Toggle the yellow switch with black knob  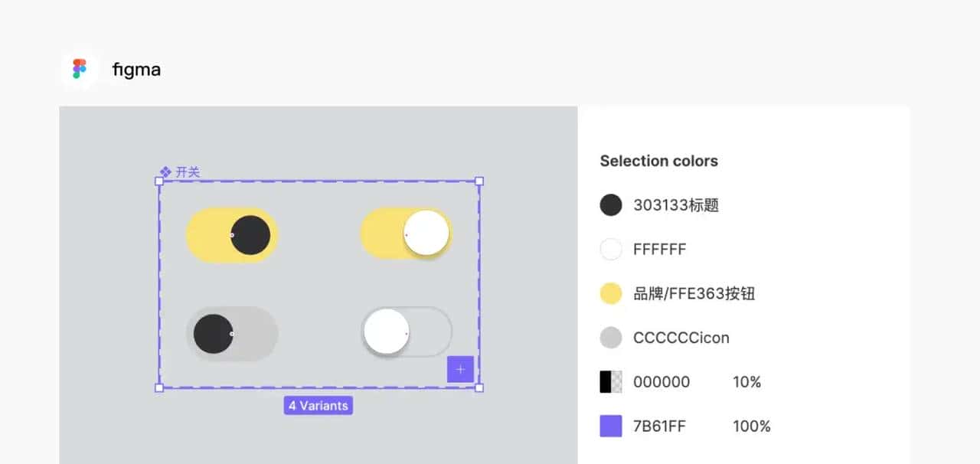coord(231,234)
